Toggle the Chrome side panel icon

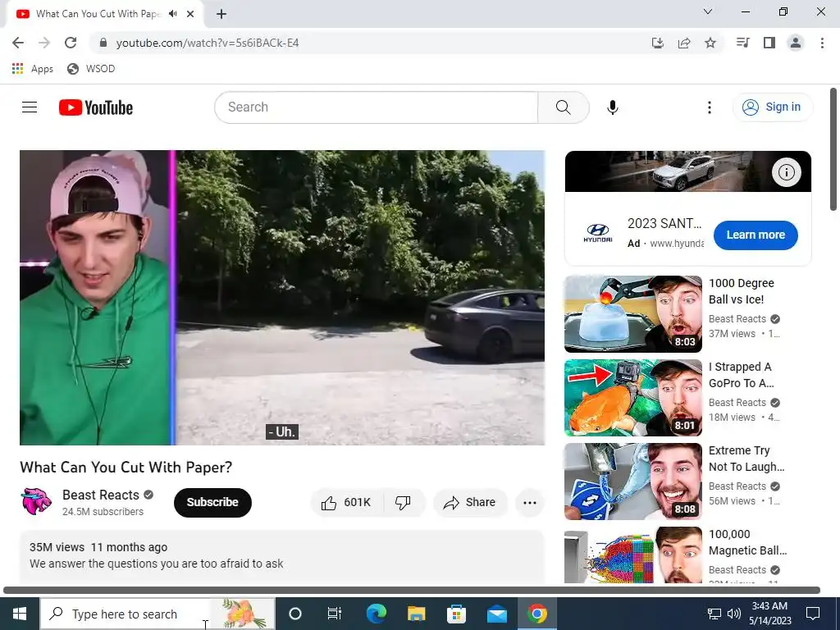[769, 43]
